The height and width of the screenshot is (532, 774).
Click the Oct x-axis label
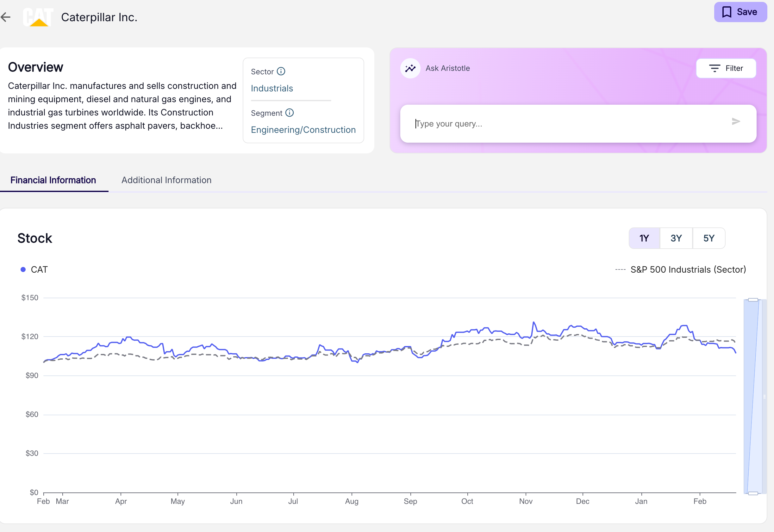point(467,501)
